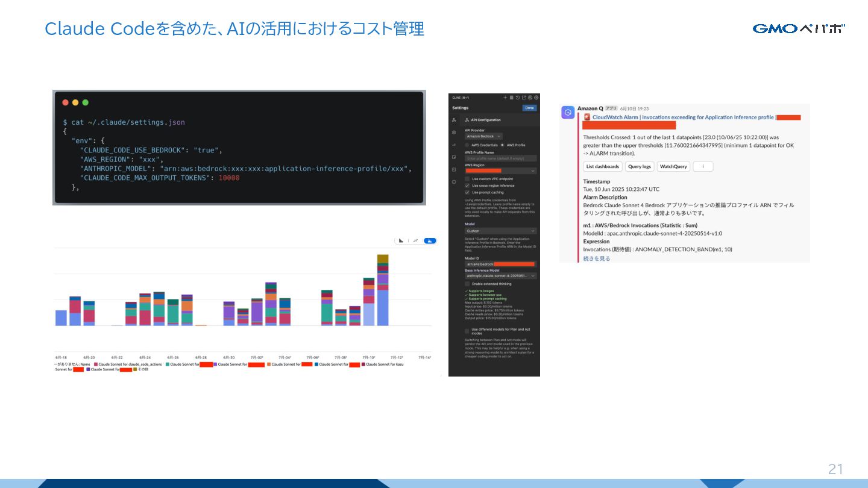The width and height of the screenshot is (868, 488).
Task: Open the three-dot overflow button in alarm message
Action: 703,166
